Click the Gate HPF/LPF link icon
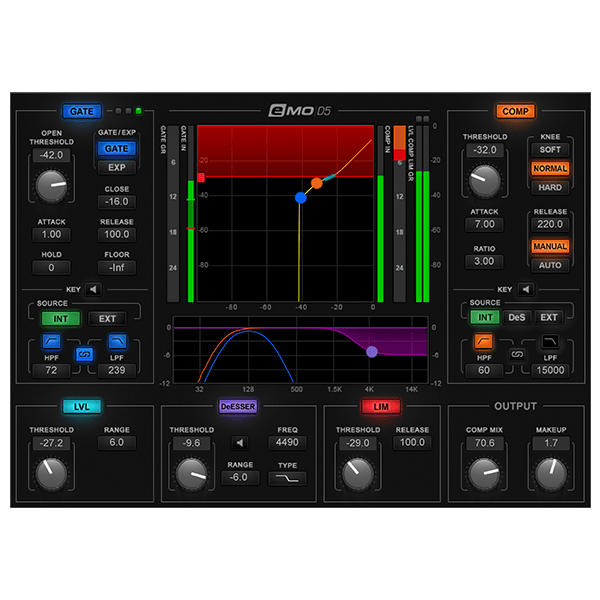Image resolution: width=600 pixels, height=600 pixels. tap(84, 354)
